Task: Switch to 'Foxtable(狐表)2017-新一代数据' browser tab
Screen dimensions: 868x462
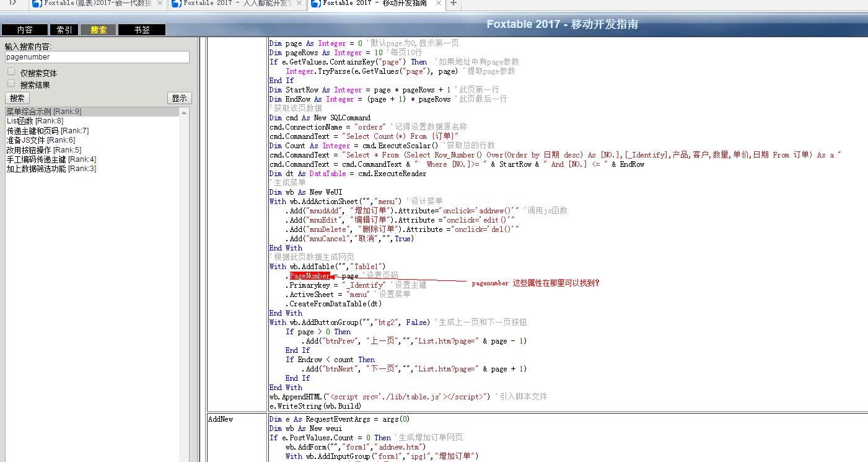Action: point(97,4)
